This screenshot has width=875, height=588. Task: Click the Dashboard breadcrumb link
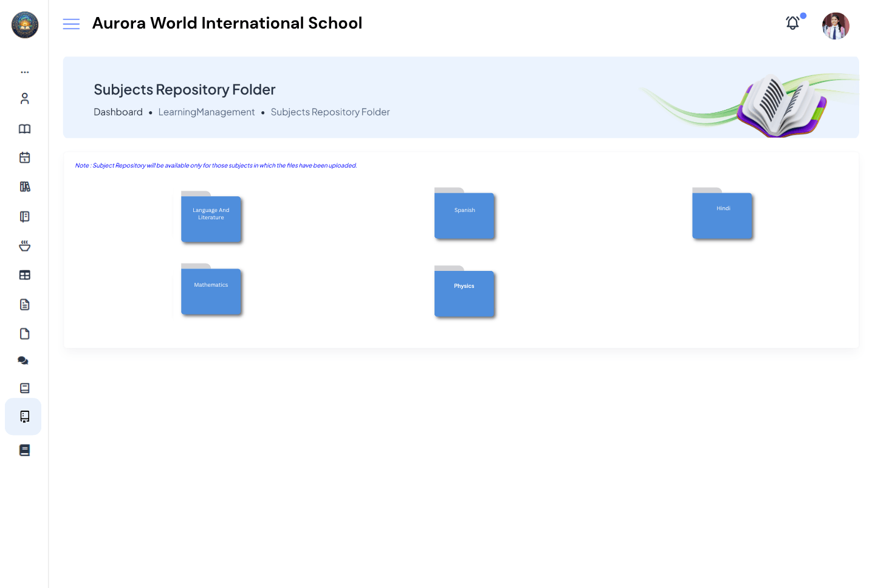118,112
